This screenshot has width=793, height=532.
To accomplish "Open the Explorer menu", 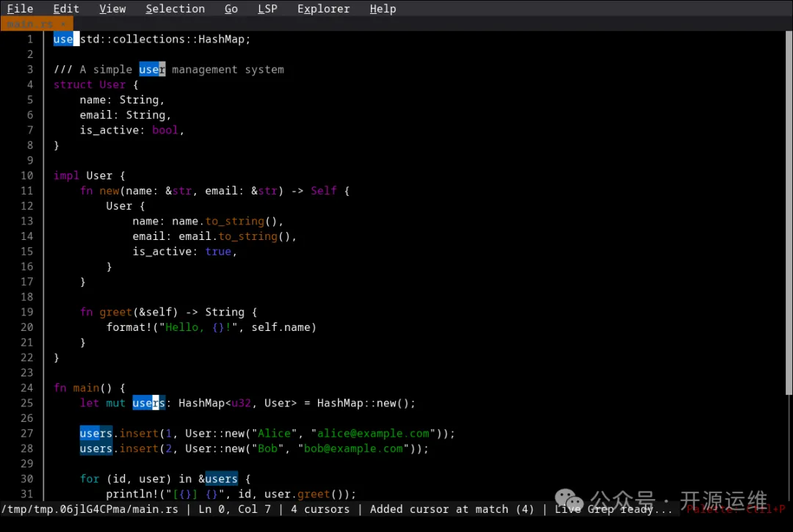I will [x=323, y=9].
